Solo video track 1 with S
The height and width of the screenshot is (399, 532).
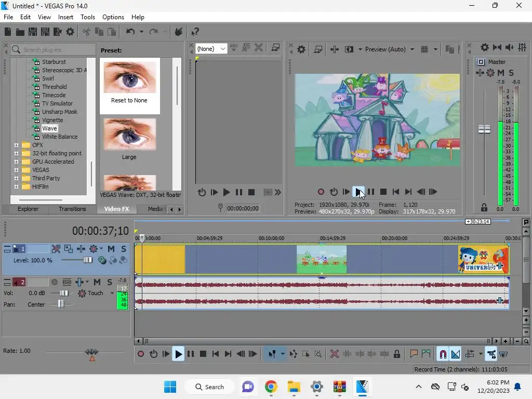[124, 249]
